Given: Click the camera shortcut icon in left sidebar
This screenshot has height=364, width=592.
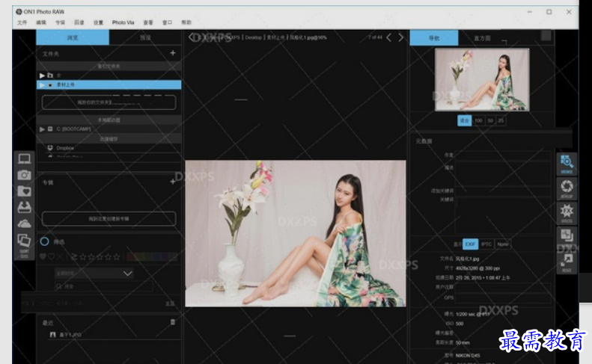Looking at the screenshot, I should point(24,175).
